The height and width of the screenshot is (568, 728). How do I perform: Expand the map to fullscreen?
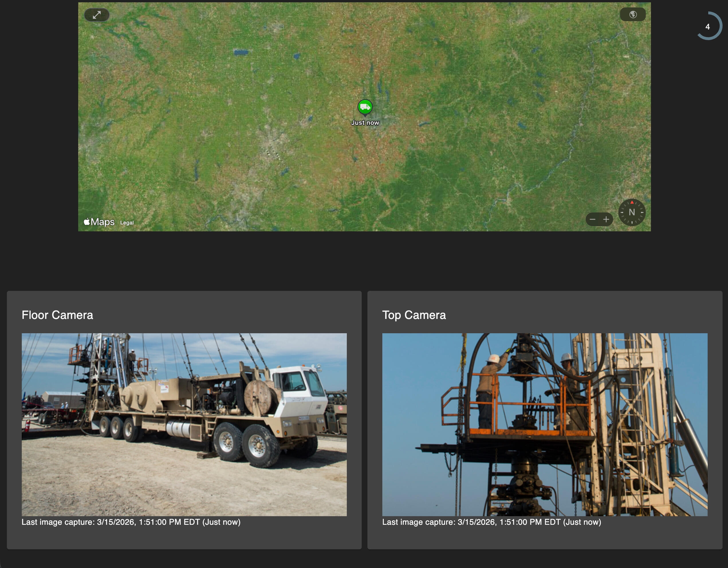[x=97, y=15]
